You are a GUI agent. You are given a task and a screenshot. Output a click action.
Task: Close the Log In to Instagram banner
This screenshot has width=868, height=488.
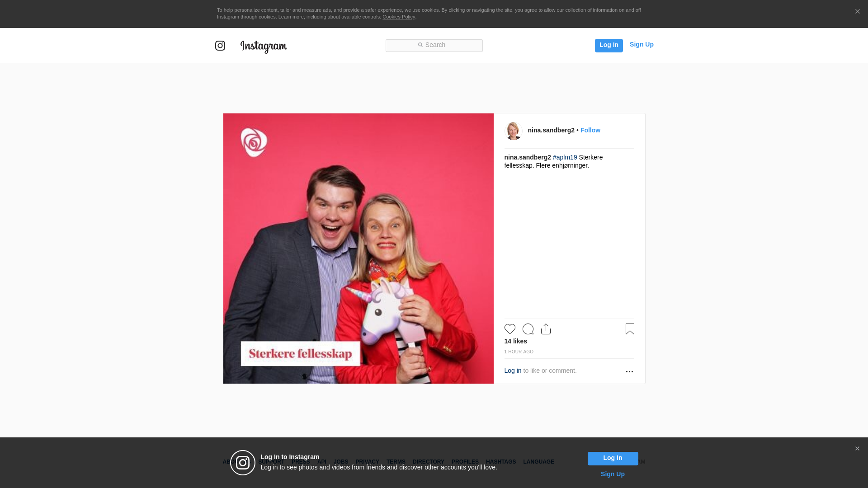(857, 449)
